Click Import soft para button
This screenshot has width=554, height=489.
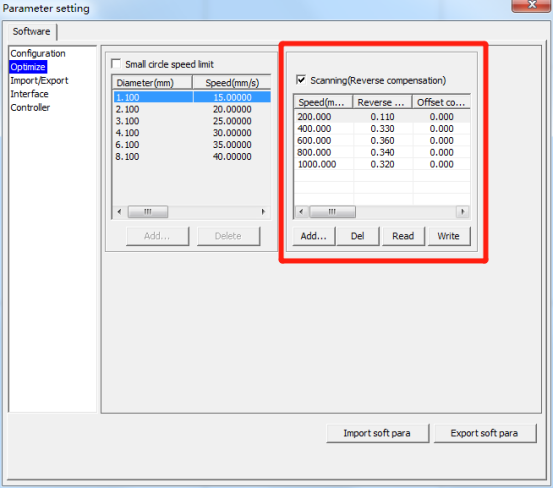(377, 433)
